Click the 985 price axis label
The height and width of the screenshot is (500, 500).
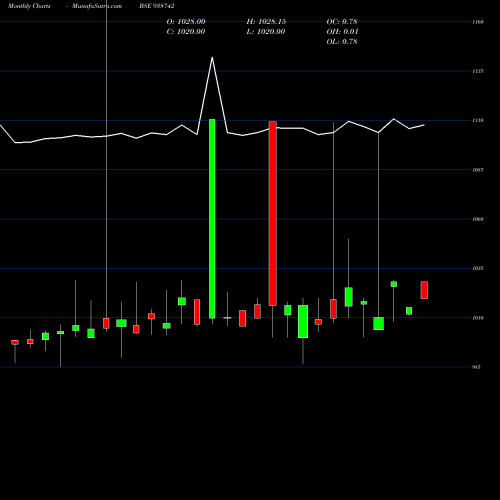click(x=477, y=367)
